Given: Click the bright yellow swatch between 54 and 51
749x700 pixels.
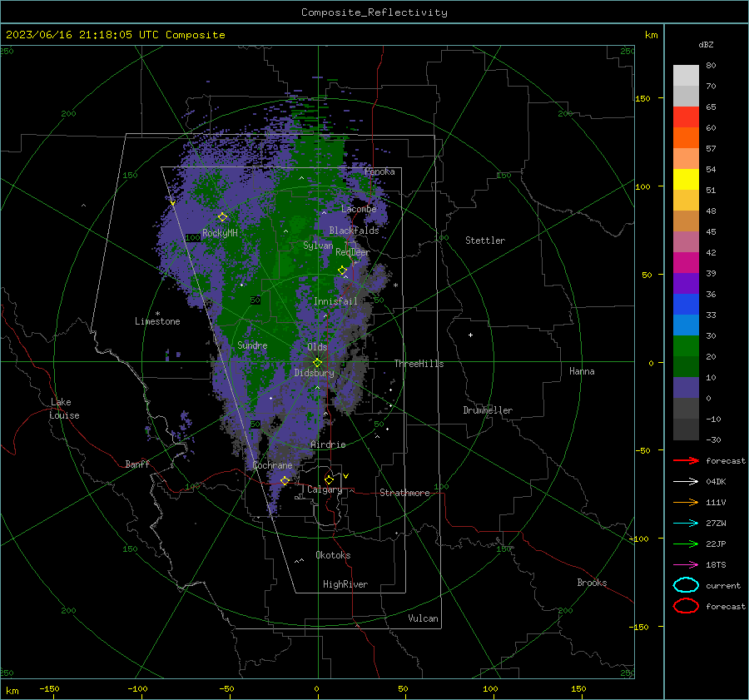Looking at the screenshot, I should [686, 180].
